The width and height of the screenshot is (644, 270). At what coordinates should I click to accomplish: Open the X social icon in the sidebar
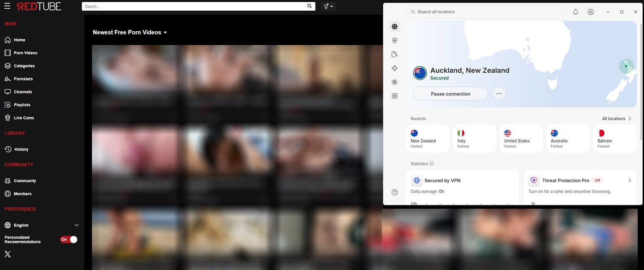(7, 254)
